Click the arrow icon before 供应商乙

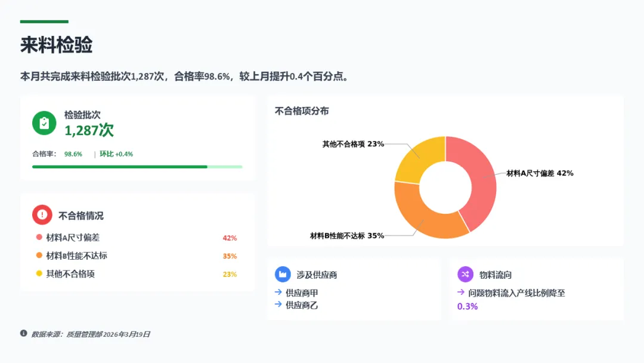[278, 304]
